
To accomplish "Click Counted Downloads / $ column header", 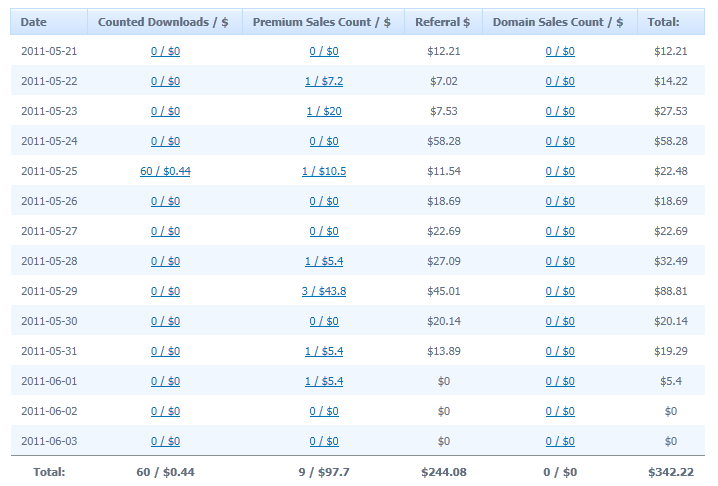I will (x=165, y=22).
